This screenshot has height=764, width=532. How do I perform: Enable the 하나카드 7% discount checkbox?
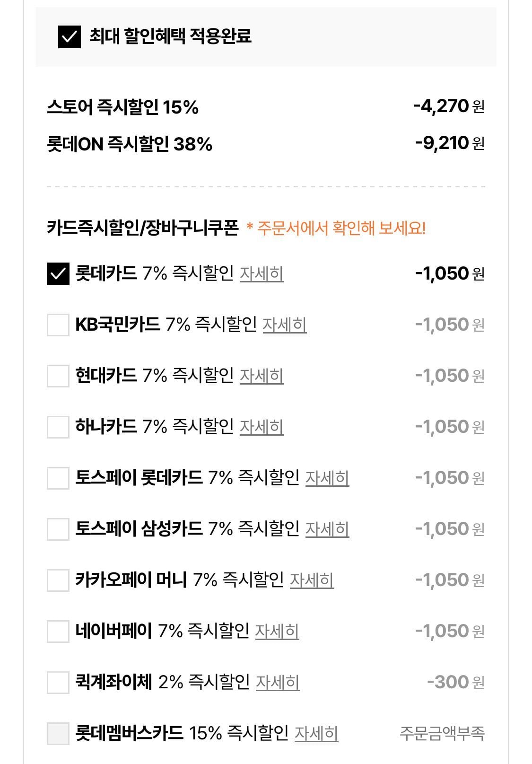click(58, 427)
